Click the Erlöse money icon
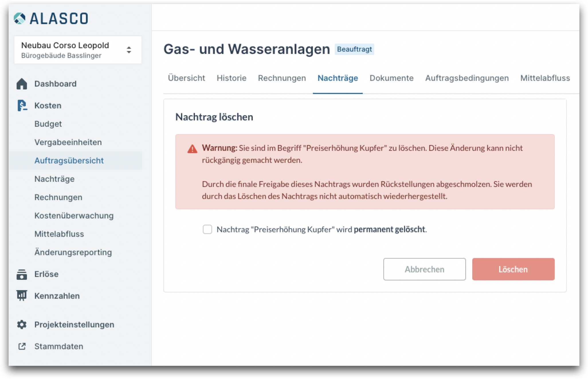588x379 pixels. point(22,274)
